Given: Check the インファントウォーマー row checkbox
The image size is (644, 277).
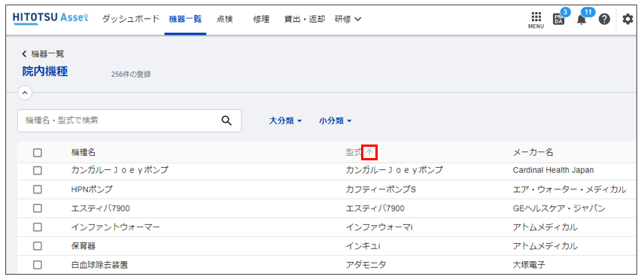Looking at the screenshot, I should (38, 227).
